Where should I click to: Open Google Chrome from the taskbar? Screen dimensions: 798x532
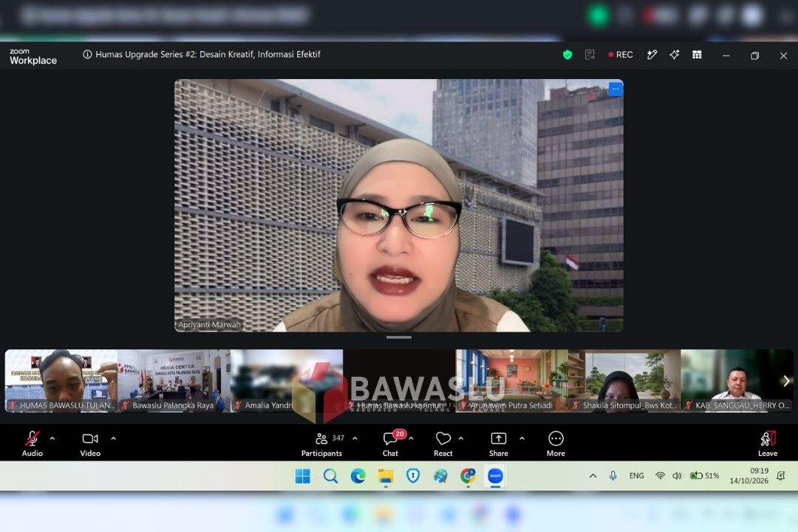(x=468, y=476)
